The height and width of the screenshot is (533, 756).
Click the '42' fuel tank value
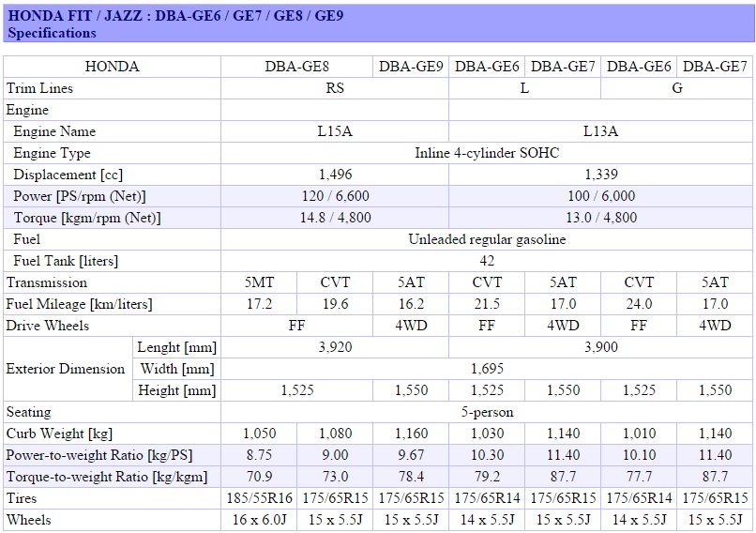(487, 261)
